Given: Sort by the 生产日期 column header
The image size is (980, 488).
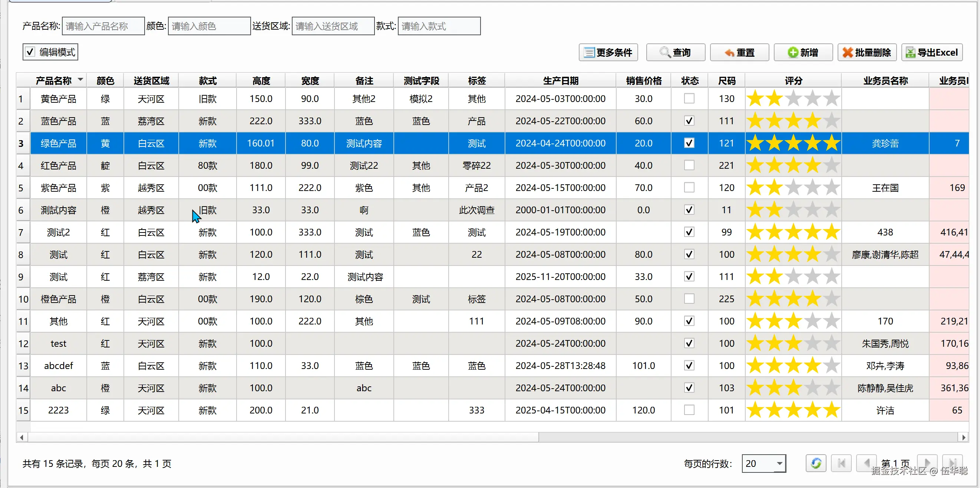Looking at the screenshot, I should (x=560, y=80).
